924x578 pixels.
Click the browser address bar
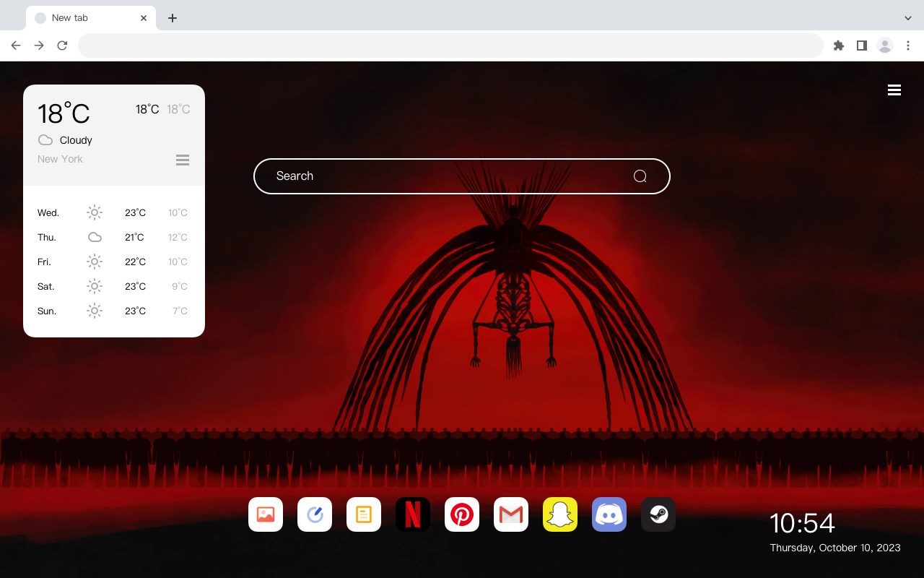coord(450,46)
